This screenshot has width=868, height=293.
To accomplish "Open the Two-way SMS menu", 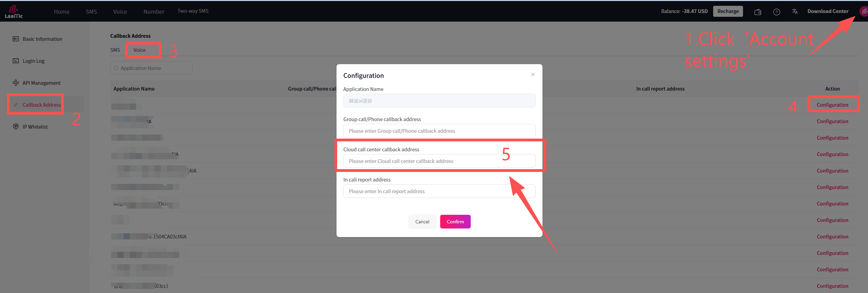I will point(193,11).
